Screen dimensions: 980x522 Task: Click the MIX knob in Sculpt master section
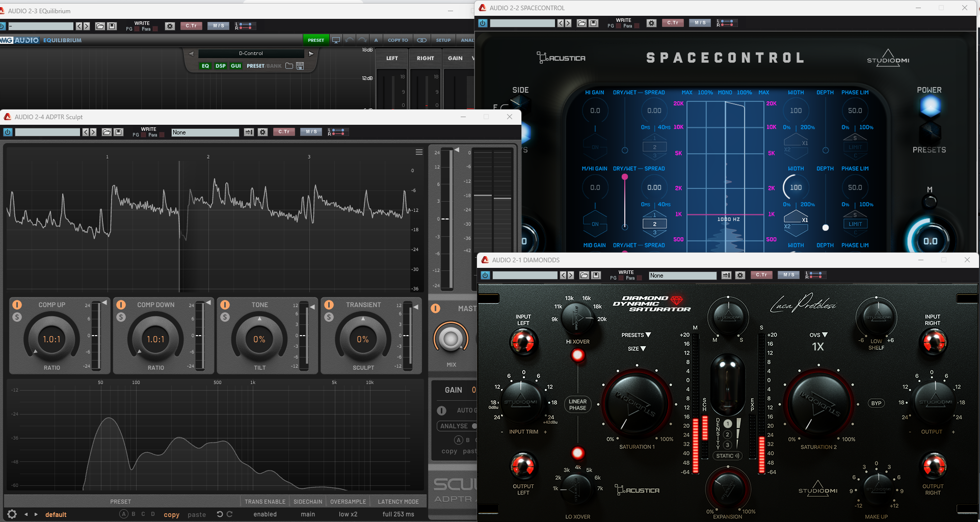[451, 339]
